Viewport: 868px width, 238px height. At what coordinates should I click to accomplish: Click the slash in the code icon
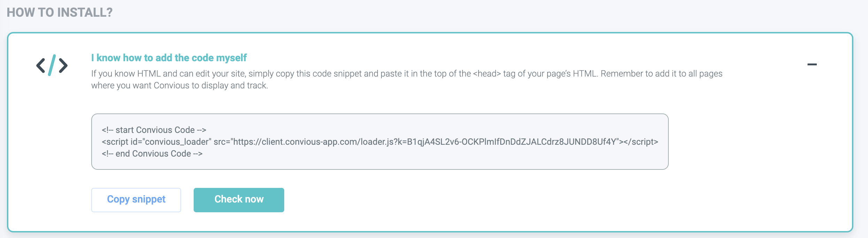(x=52, y=65)
